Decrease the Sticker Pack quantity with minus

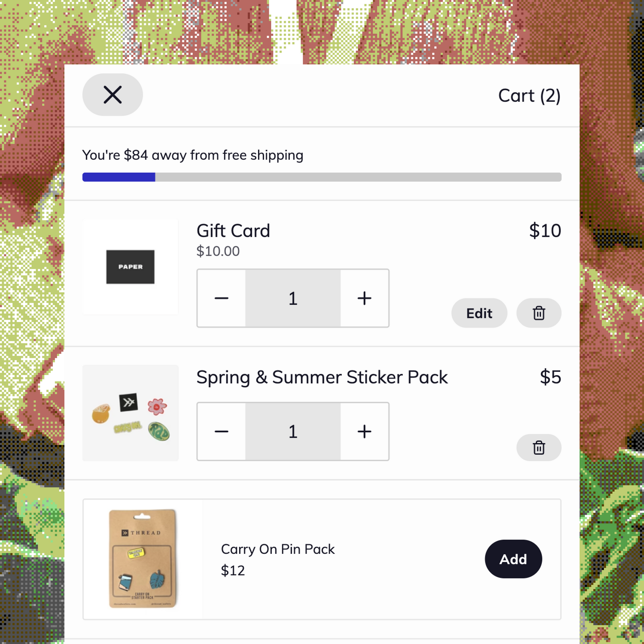pyautogui.click(x=221, y=431)
